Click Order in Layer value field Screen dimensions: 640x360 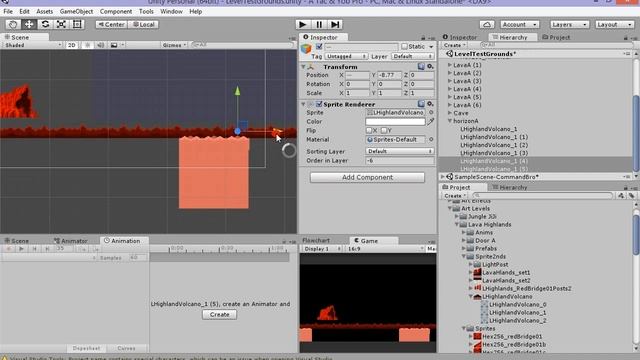click(x=399, y=160)
